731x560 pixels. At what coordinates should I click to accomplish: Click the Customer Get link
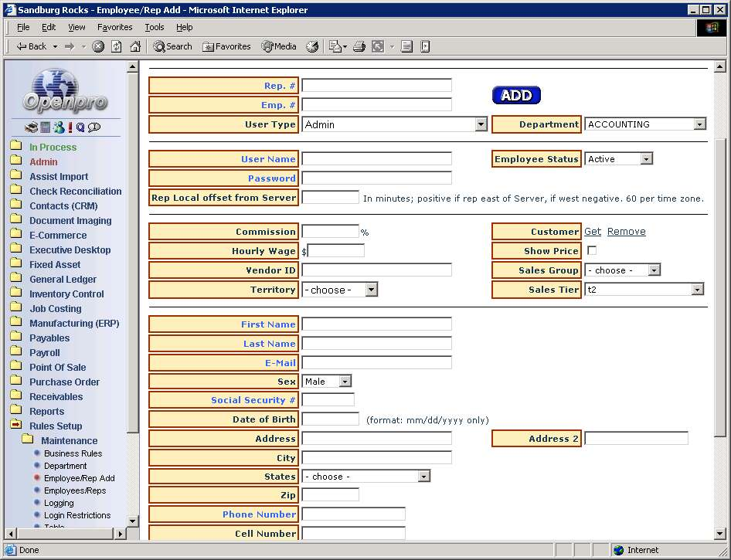593,232
